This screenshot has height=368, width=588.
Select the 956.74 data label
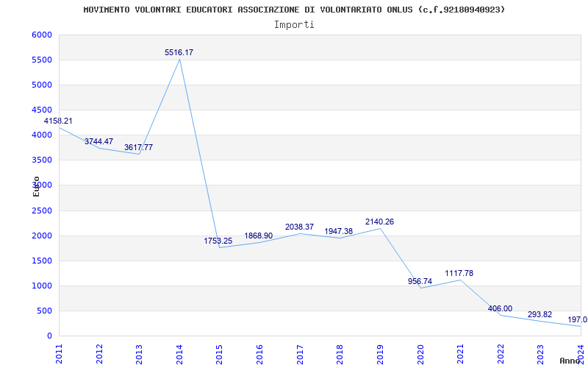tap(420, 281)
